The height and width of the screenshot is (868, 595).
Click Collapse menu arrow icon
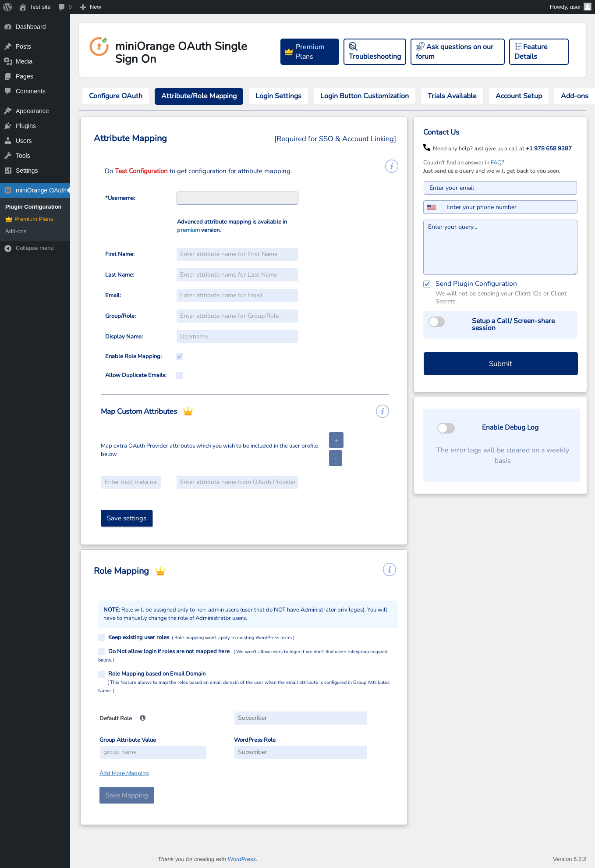pyautogui.click(x=8, y=248)
